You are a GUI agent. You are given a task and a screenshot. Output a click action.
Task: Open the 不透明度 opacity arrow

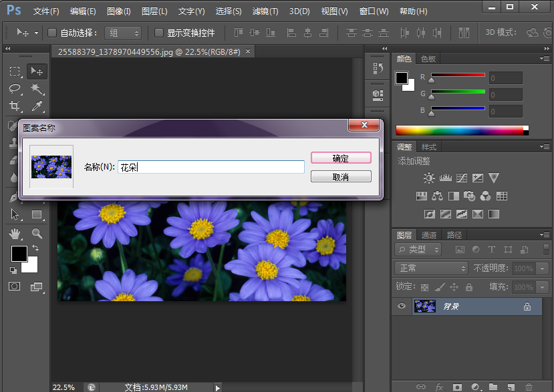tap(543, 268)
